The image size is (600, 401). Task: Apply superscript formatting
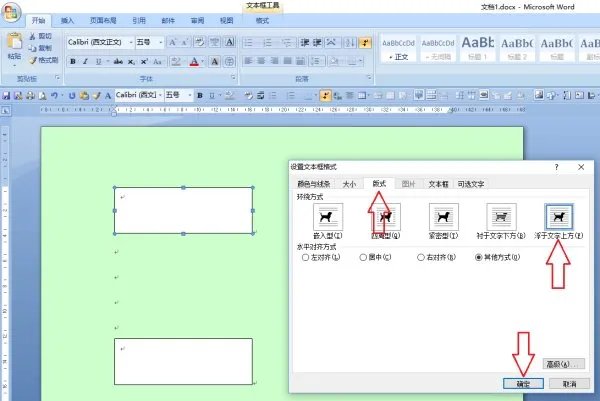(x=144, y=61)
